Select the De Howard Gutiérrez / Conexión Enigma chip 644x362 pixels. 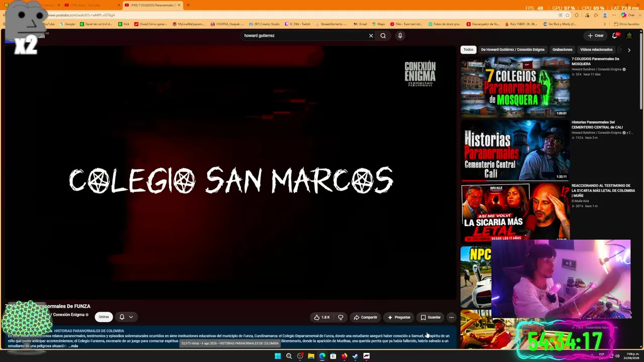[x=513, y=50]
